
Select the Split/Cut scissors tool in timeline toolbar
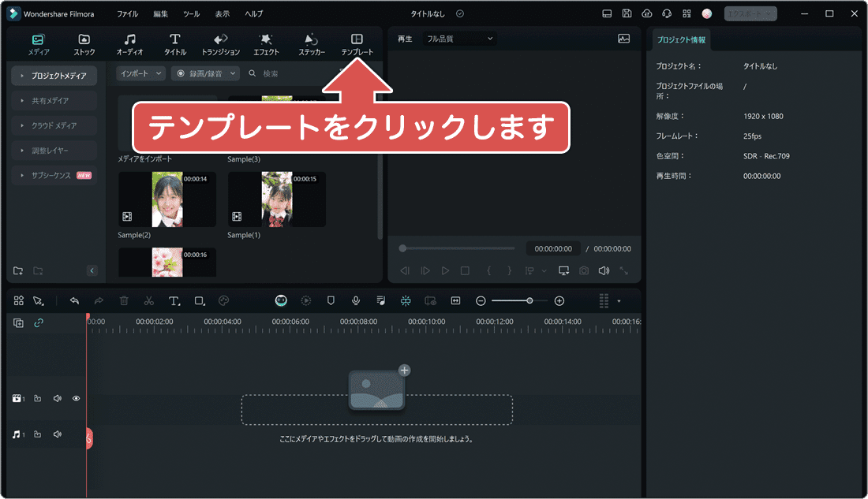[x=148, y=300]
